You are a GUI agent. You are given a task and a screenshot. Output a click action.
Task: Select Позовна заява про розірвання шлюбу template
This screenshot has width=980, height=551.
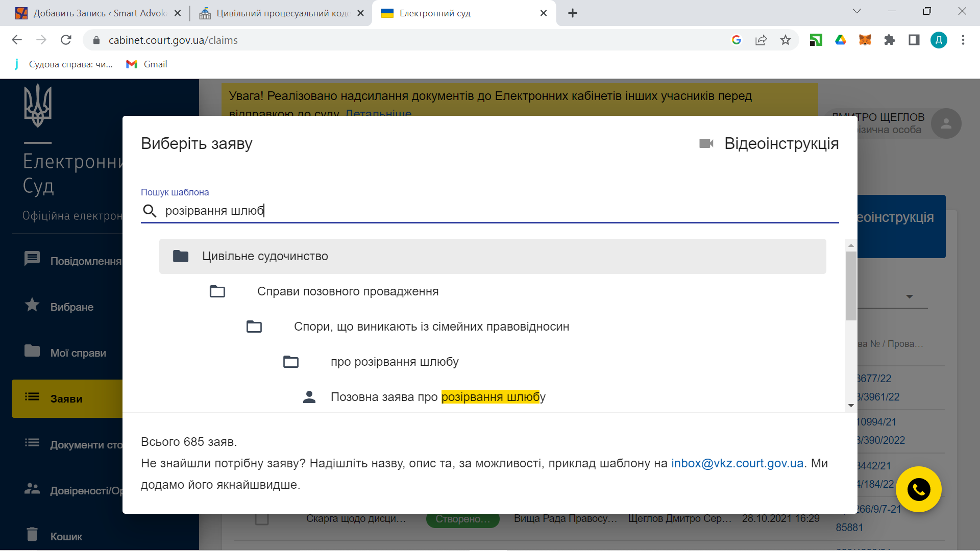437,397
